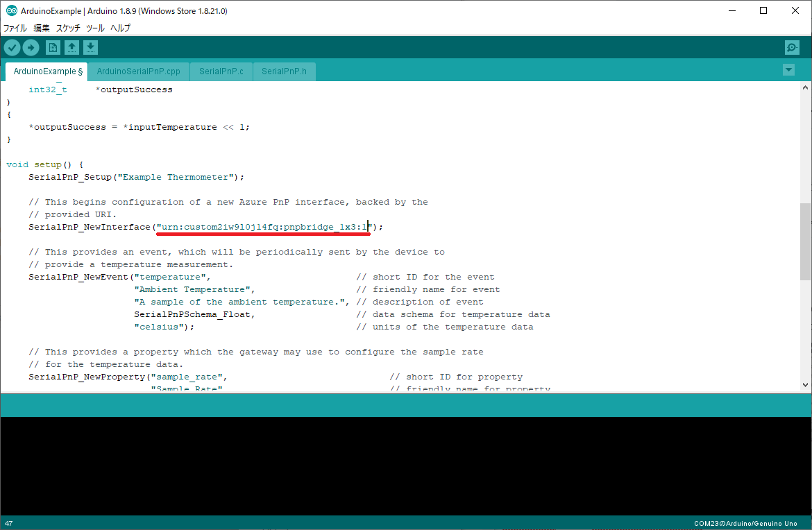The image size is (812, 530).
Task: Open the Serial Monitor magnifier icon
Action: click(792, 48)
